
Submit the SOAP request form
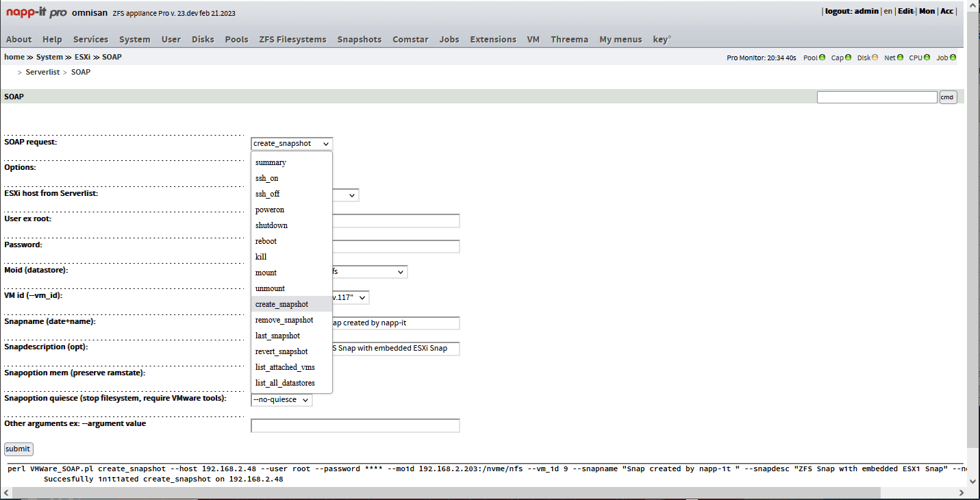tap(18, 449)
